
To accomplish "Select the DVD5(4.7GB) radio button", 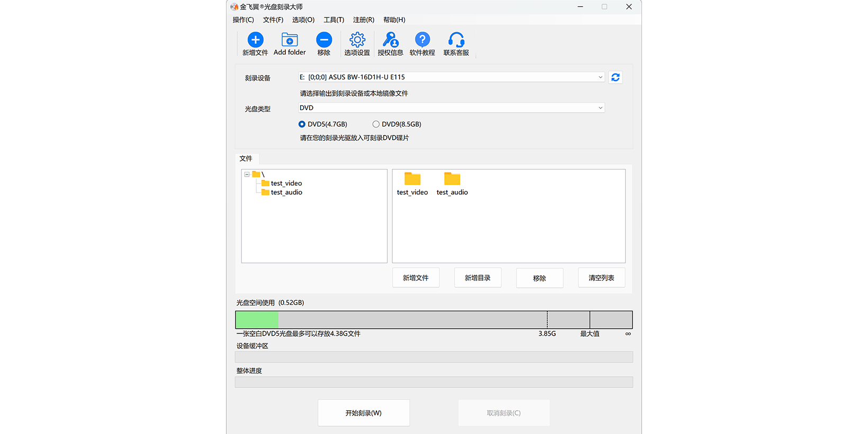I will 302,124.
